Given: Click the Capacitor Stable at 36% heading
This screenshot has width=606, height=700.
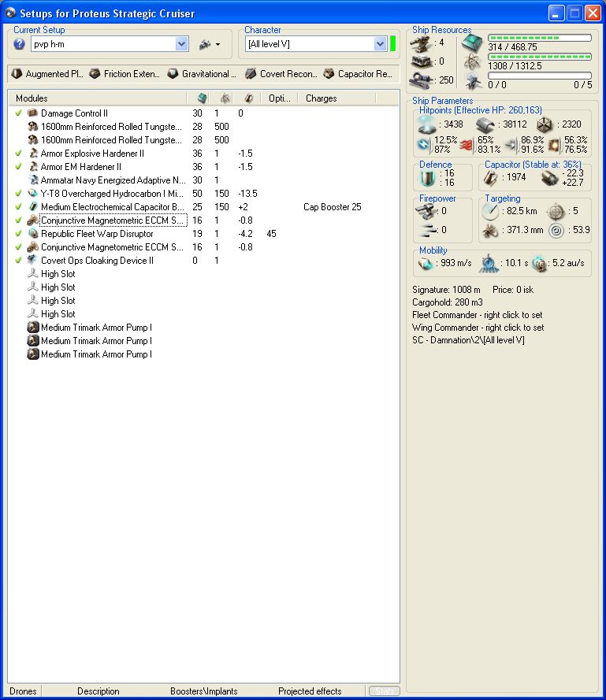Looking at the screenshot, I should (533, 165).
